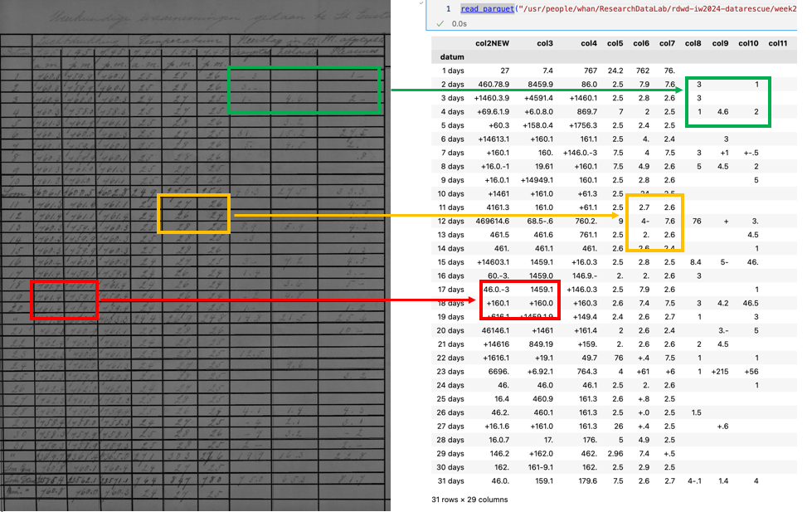Click the col2NEW column header
The image size is (812, 512).
[492, 43]
